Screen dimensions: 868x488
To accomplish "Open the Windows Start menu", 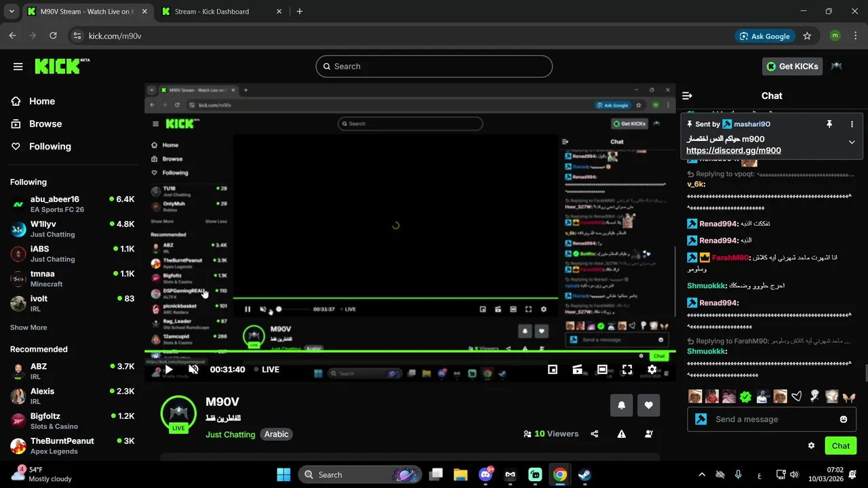I will point(283,474).
